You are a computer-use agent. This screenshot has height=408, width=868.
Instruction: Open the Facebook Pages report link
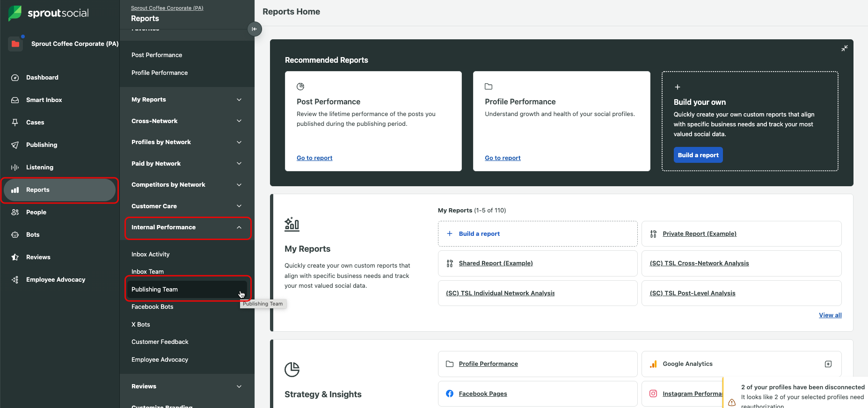pos(483,394)
